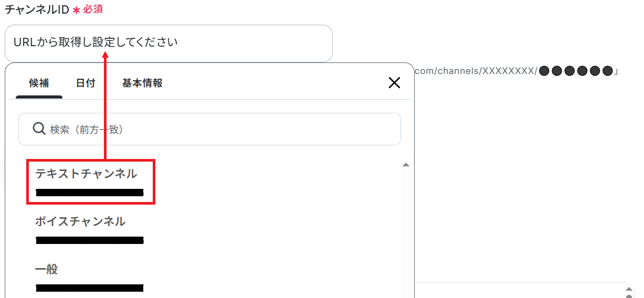Open the 基本情報 tab
This screenshot has height=298, width=644.
point(142,83)
